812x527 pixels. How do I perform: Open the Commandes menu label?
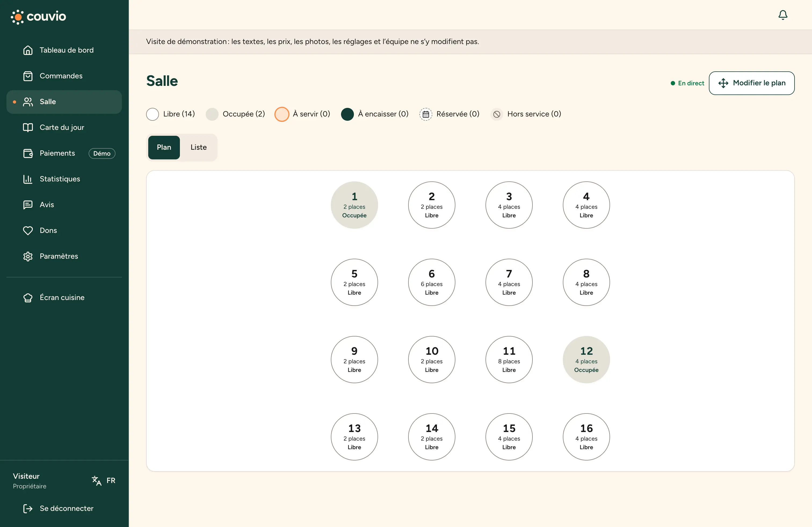(61, 76)
